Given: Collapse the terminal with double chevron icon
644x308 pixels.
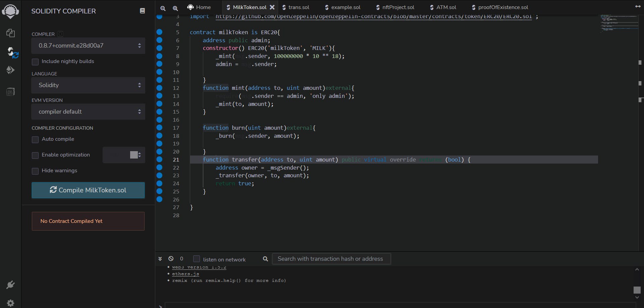Looking at the screenshot, I should click(160, 259).
